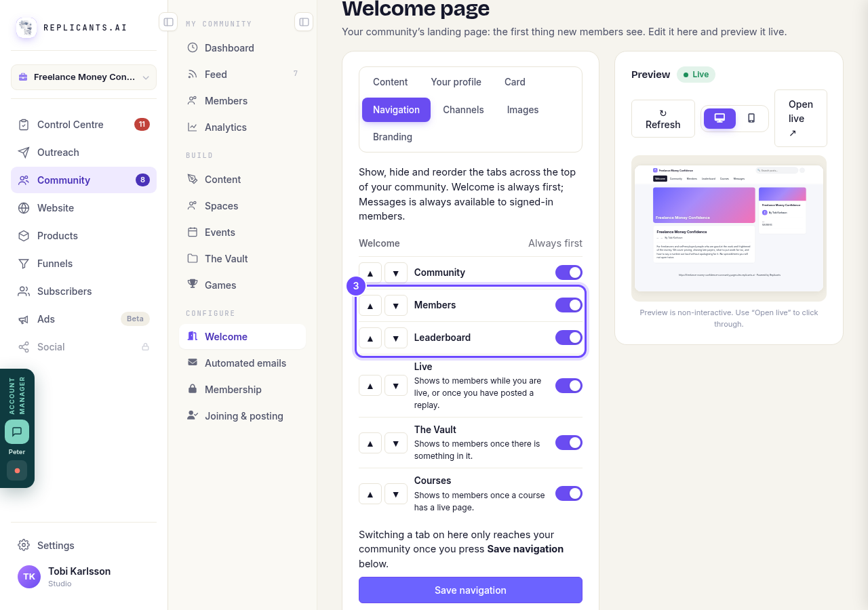Click the Replicants.ai logo icon

[26, 28]
